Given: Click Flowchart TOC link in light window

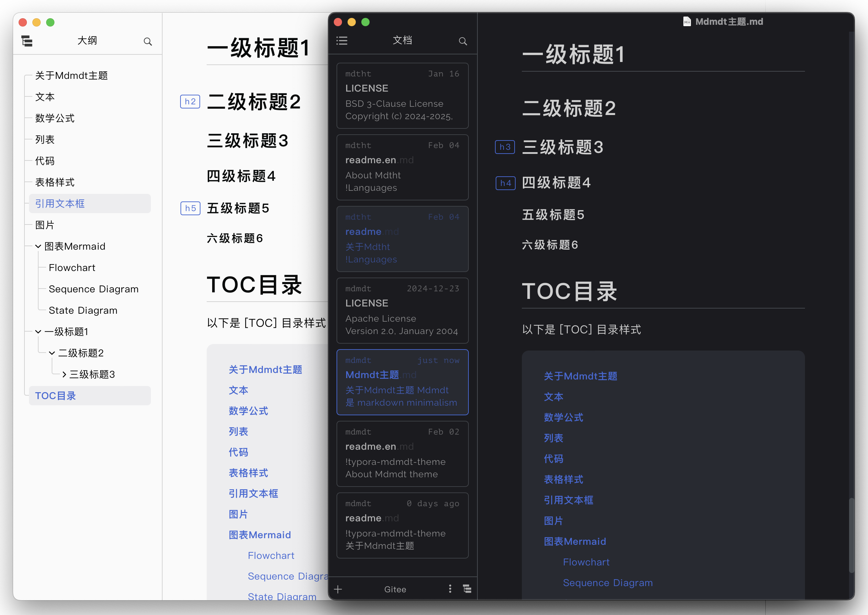Looking at the screenshot, I should (271, 555).
